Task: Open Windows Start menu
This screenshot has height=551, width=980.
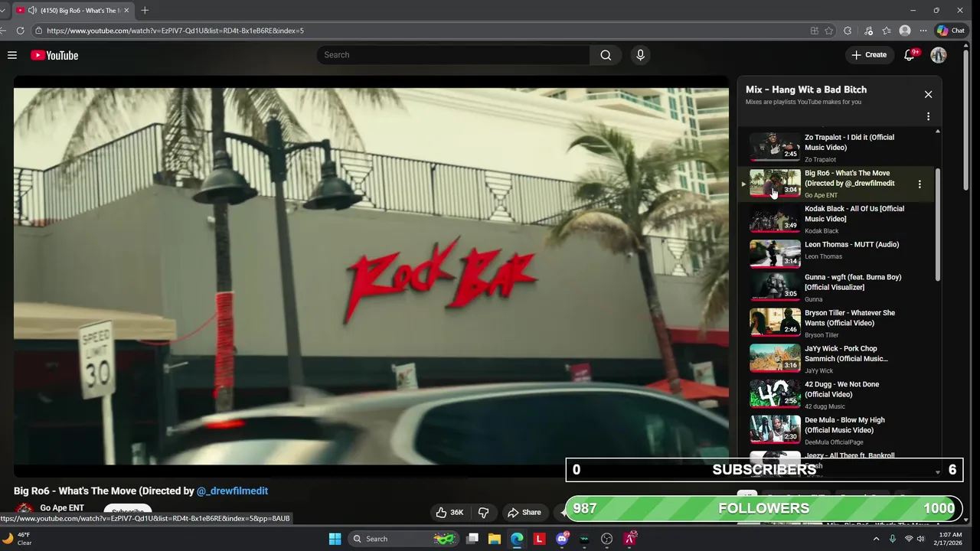Action: click(x=335, y=539)
